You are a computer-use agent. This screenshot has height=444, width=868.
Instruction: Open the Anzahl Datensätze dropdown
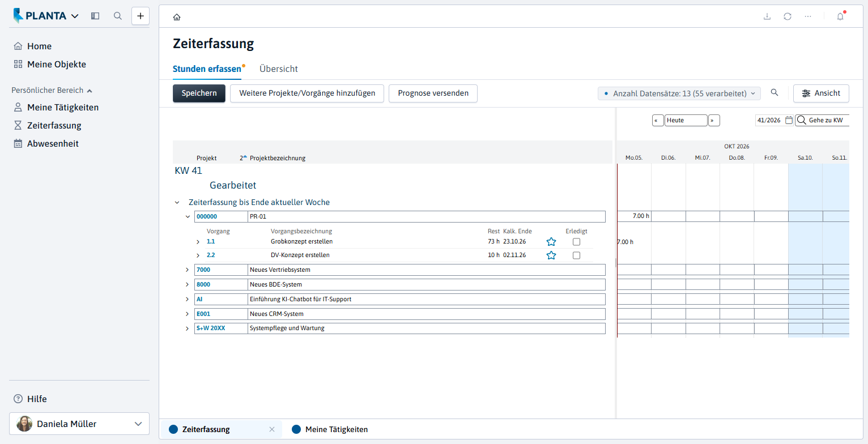[679, 93]
